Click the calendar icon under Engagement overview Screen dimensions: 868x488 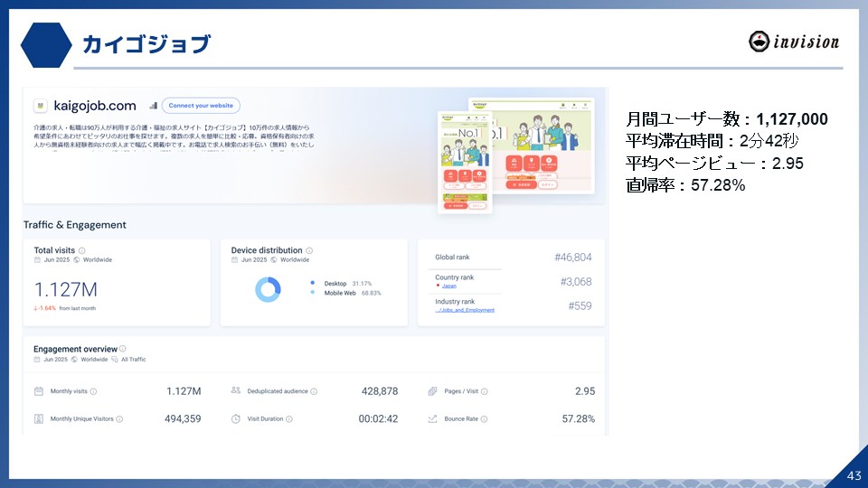click(37, 360)
